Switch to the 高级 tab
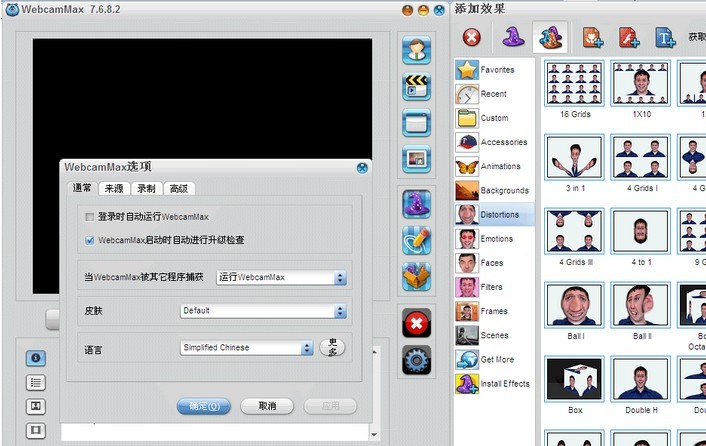706x446 pixels. tap(179, 189)
